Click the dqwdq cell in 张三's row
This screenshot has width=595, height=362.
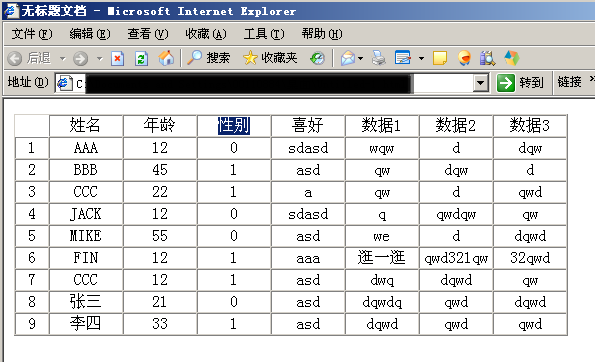point(382,302)
